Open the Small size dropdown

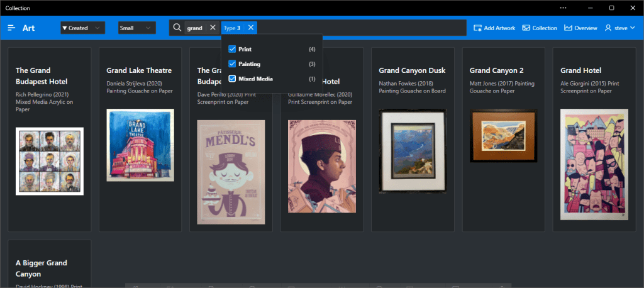click(137, 28)
